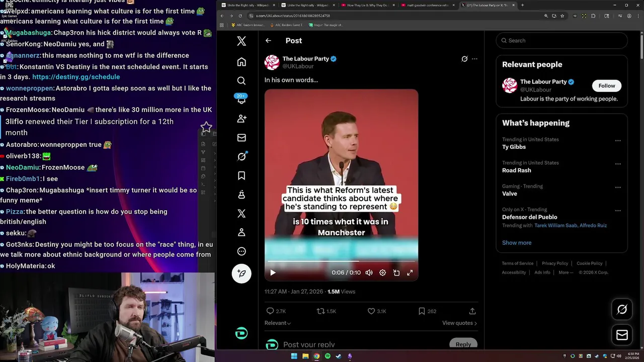Toggle picture-in-picture on video
The width and height of the screenshot is (644, 362).
pos(396,273)
